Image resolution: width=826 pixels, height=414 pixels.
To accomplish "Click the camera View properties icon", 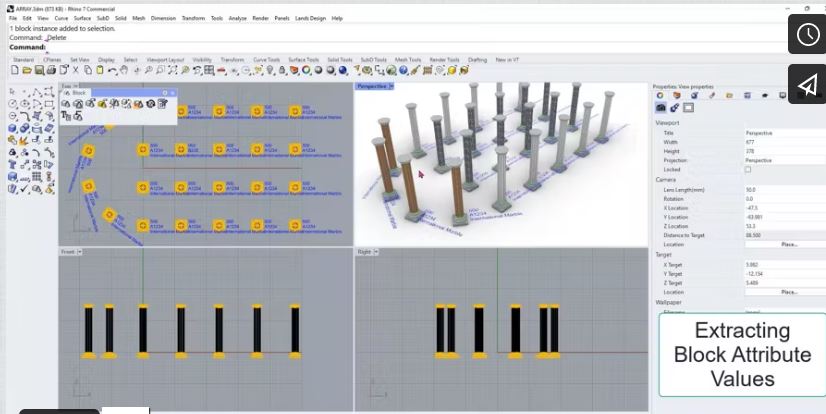I will 660,107.
